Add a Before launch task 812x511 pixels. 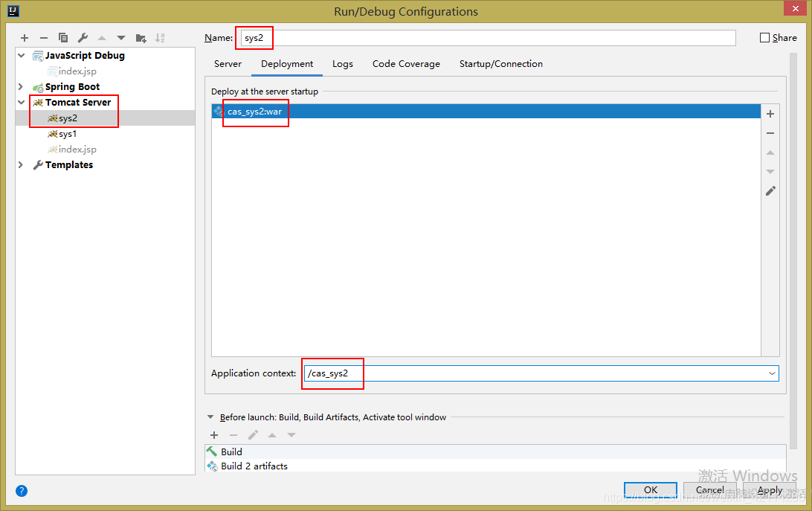tap(214, 435)
